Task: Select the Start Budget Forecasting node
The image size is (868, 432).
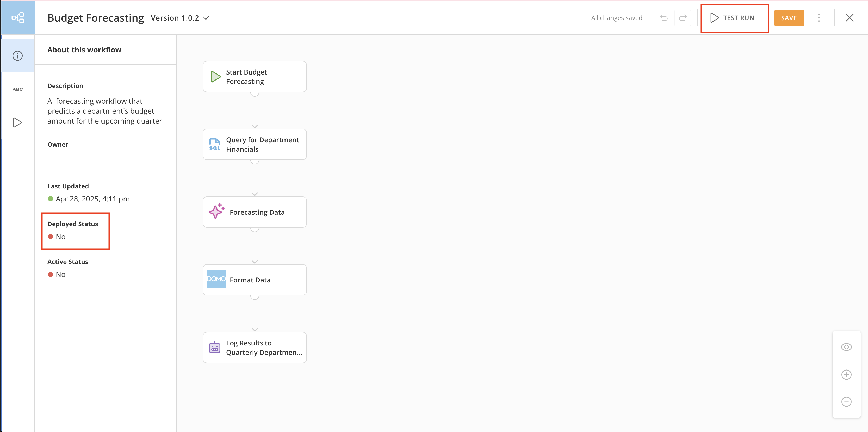Action: (255, 77)
